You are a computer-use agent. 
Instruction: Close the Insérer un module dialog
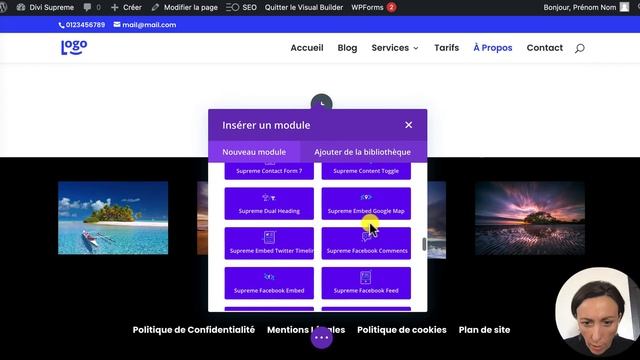click(x=409, y=125)
